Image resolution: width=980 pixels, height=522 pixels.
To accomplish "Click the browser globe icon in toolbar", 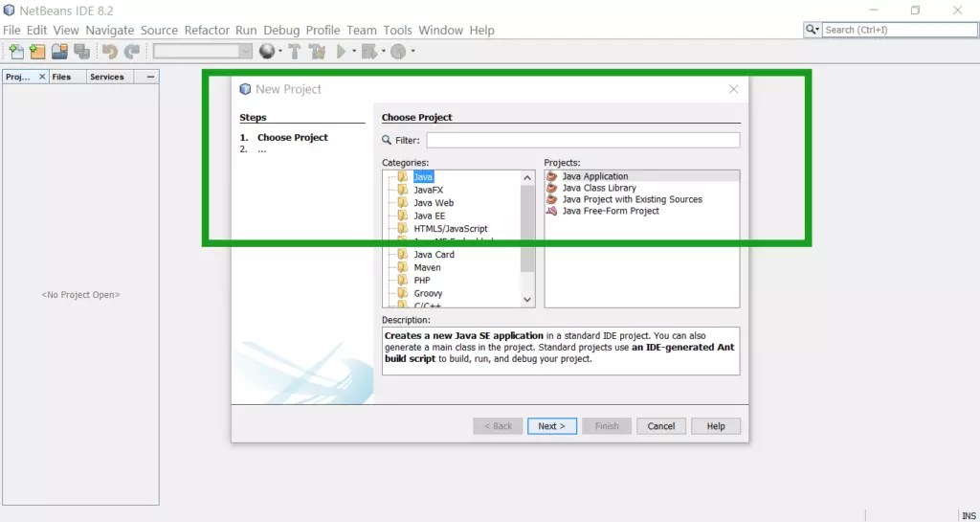I will [267, 52].
